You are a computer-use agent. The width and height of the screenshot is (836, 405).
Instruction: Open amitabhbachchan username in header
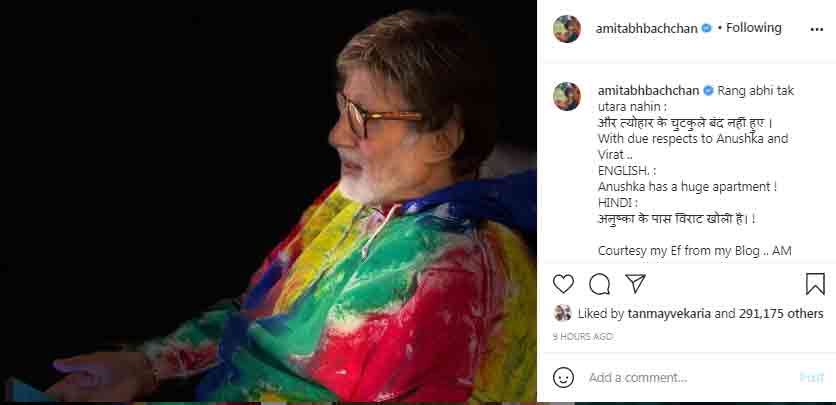click(x=648, y=28)
